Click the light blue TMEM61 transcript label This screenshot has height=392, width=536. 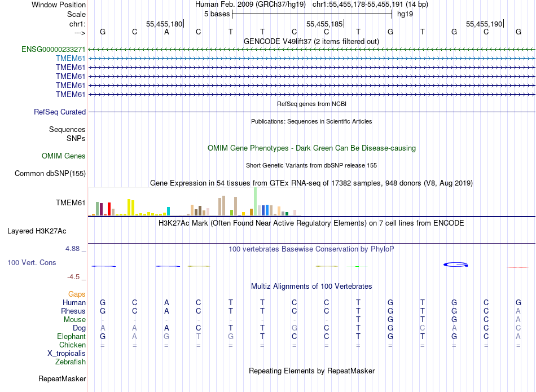(x=71, y=59)
